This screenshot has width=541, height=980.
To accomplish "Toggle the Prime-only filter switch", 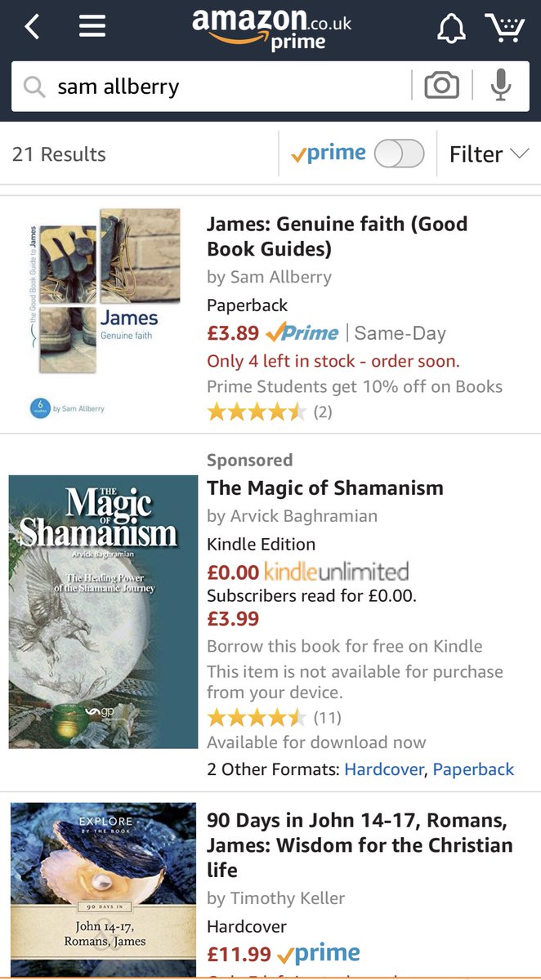I will click(x=399, y=154).
